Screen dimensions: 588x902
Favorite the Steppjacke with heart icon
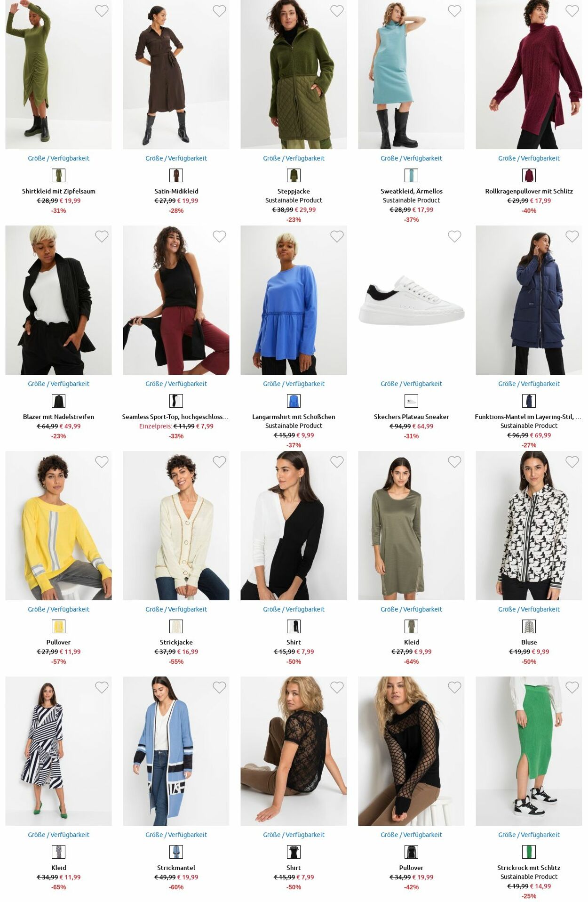pyautogui.click(x=337, y=11)
